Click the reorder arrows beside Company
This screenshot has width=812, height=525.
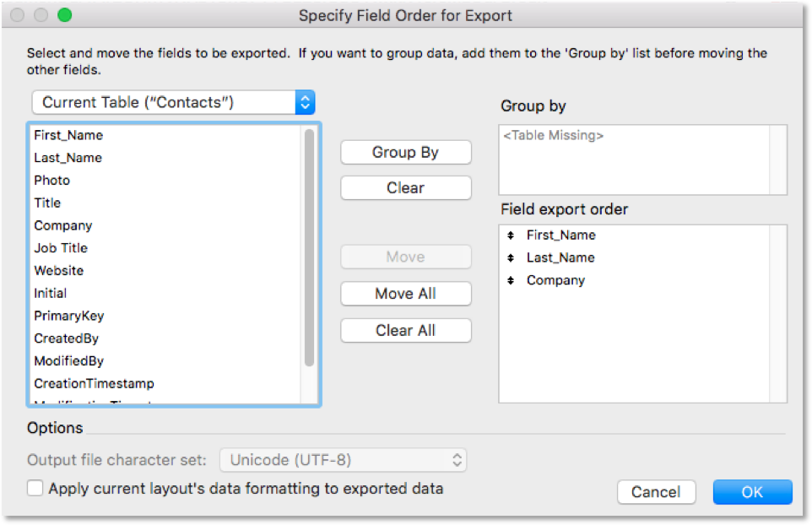coord(512,280)
